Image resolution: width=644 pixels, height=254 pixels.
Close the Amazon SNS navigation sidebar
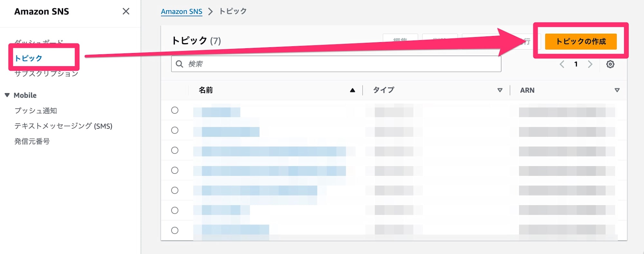[126, 11]
